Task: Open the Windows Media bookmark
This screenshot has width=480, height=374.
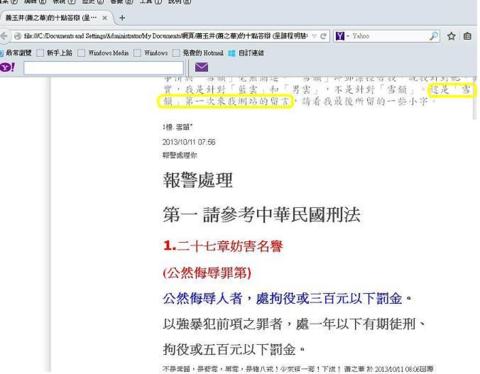Action: point(103,53)
